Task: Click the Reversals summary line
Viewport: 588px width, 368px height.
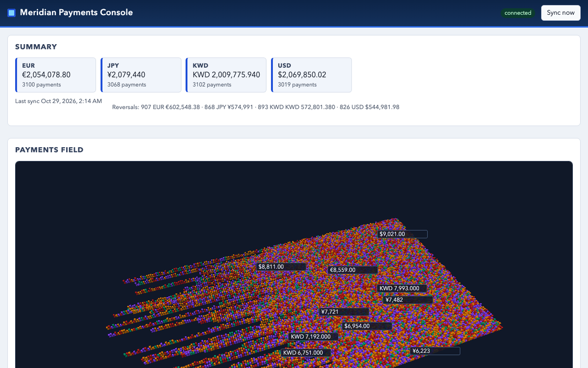Action: pos(256,107)
